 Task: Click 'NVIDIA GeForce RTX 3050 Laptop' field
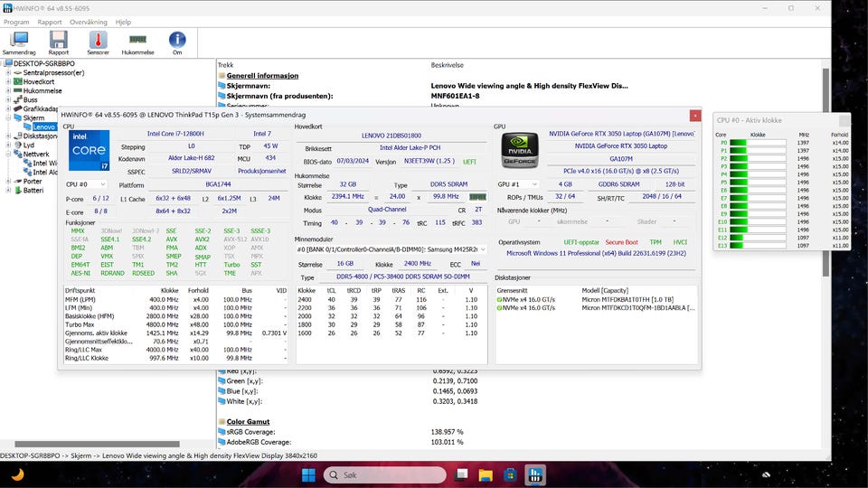pyautogui.click(x=620, y=146)
